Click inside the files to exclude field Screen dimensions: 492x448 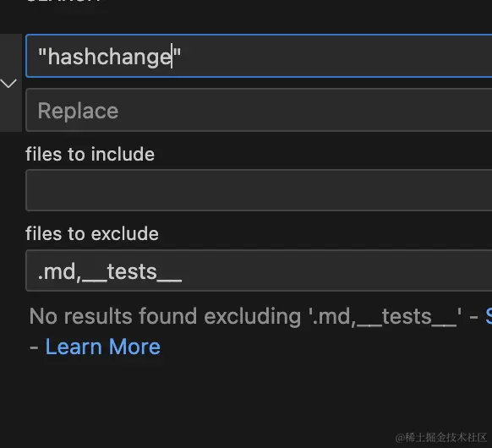coord(259,270)
